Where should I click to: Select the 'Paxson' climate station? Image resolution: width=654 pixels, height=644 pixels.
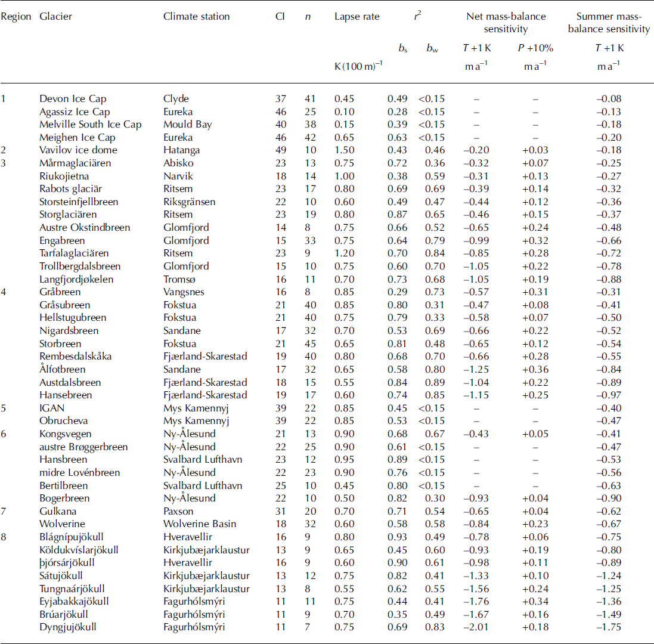178,512
